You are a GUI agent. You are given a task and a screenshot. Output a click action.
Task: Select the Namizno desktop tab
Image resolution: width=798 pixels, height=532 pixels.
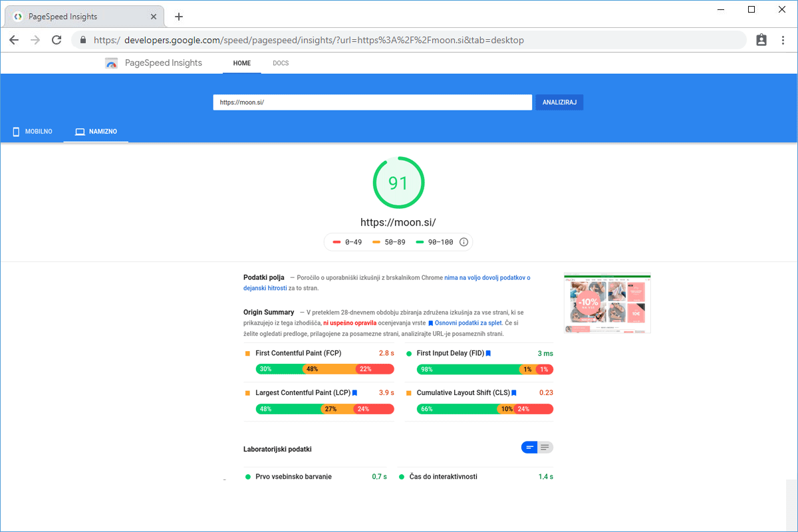pyautogui.click(x=96, y=132)
